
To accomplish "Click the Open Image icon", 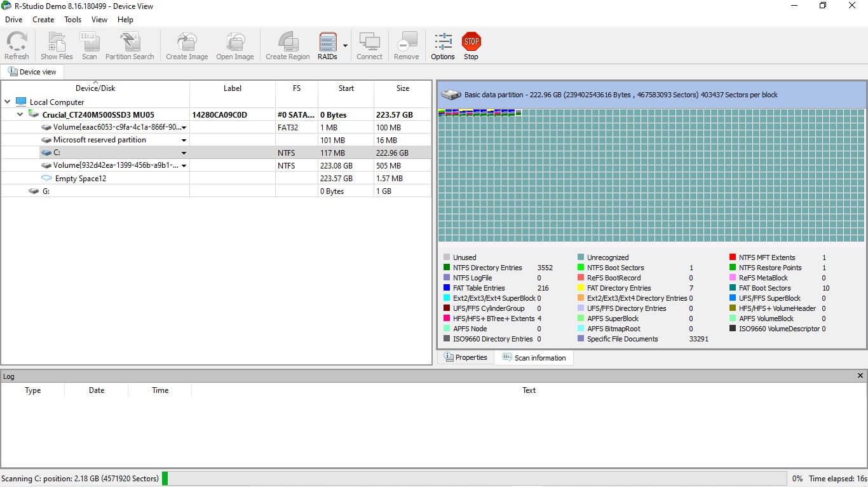I will tap(235, 41).
